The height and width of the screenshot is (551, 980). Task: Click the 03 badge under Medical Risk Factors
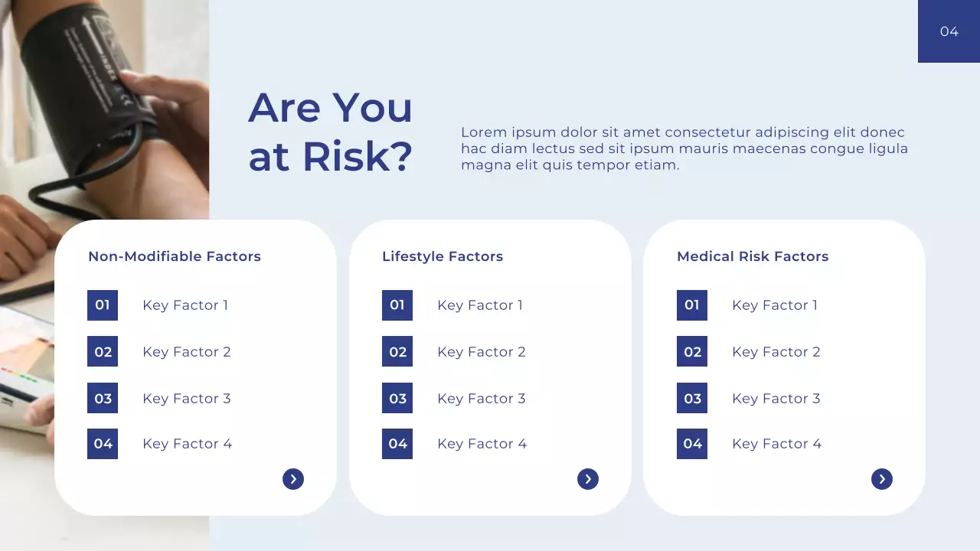[692, 399]
